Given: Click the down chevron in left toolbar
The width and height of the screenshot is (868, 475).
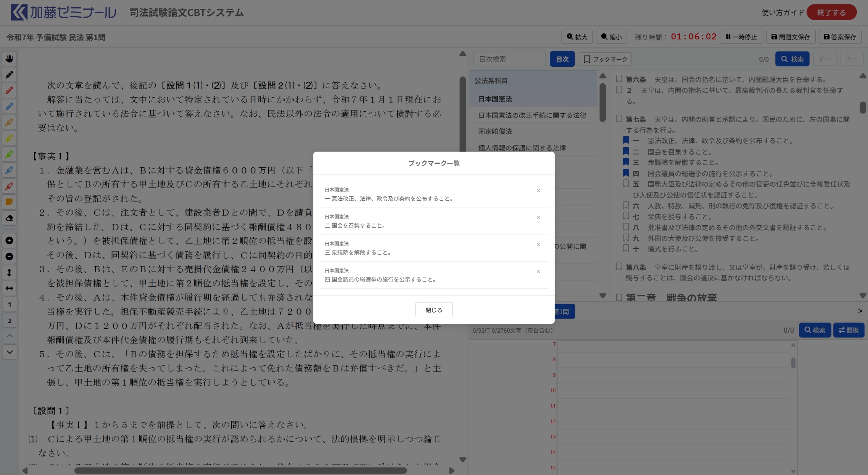Looking at the screenshot, I should point(9,352).
